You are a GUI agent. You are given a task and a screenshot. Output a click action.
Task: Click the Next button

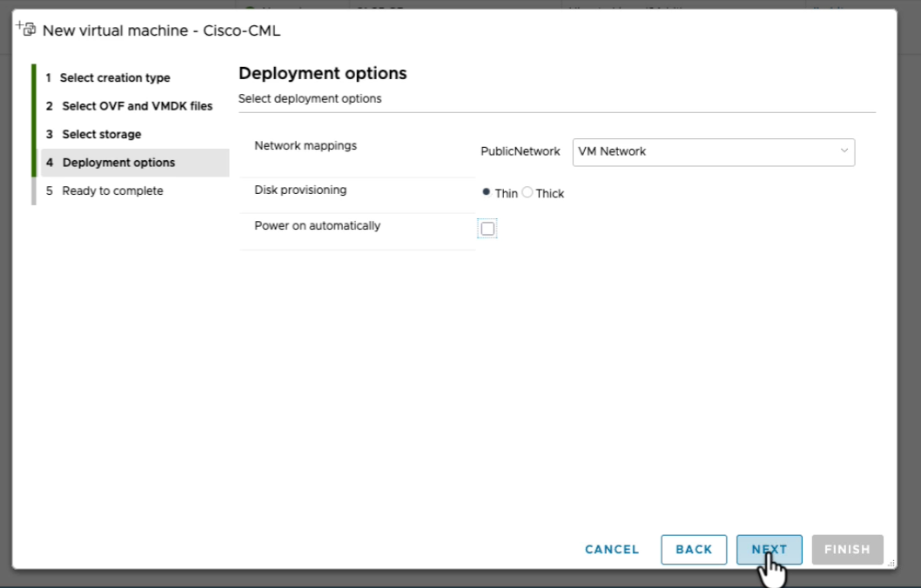(769, 549)
